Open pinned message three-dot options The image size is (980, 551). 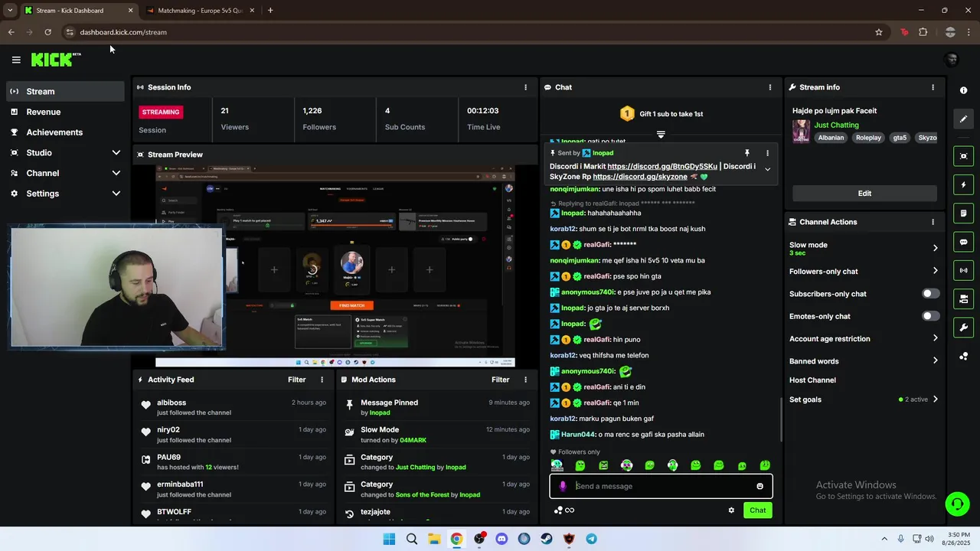coord(767,153)
